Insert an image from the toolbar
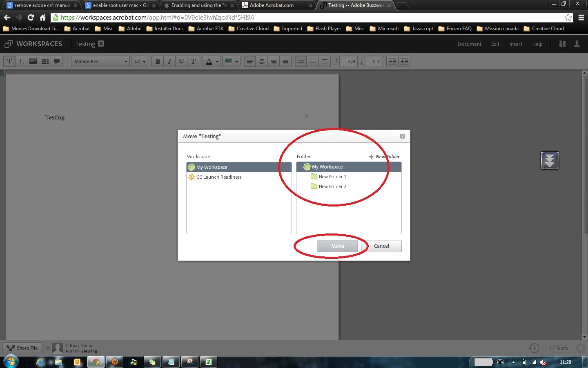Screen dimensions: 588x368 [33, 61]
